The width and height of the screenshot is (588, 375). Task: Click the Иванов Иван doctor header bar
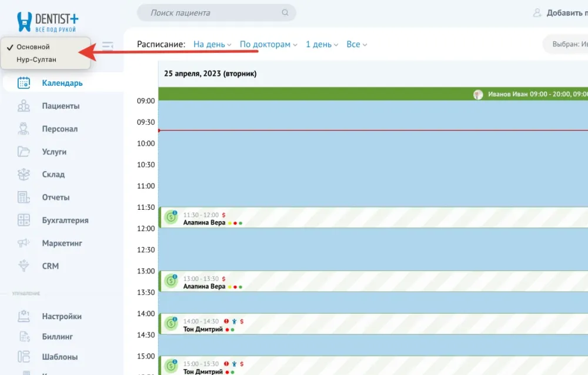point(373,94)
